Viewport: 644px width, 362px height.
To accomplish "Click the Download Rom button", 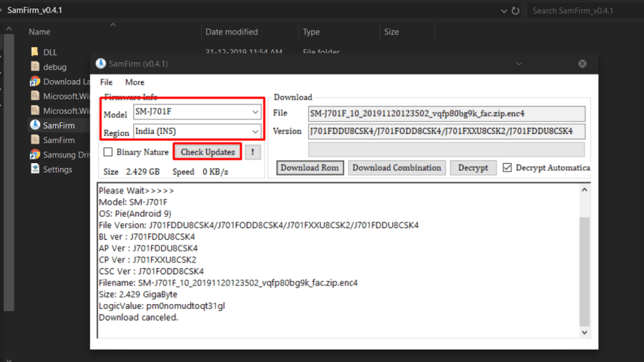I will click(310, 167).
